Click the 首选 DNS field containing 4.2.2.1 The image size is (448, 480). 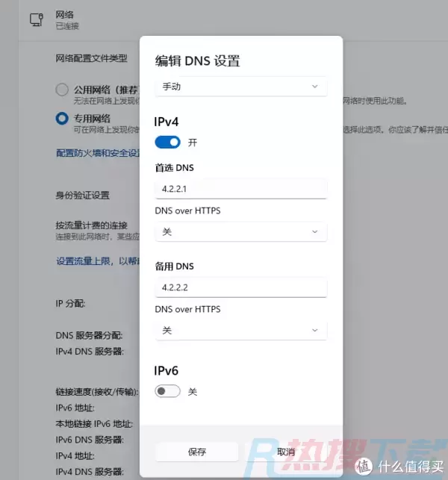point(241,189)
